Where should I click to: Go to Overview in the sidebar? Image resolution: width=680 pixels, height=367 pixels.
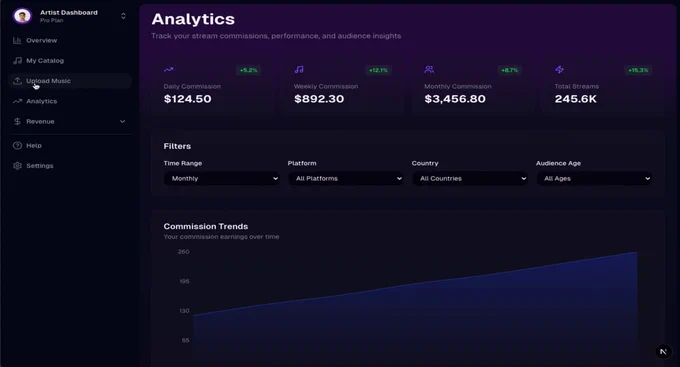[x=70, y=40]
